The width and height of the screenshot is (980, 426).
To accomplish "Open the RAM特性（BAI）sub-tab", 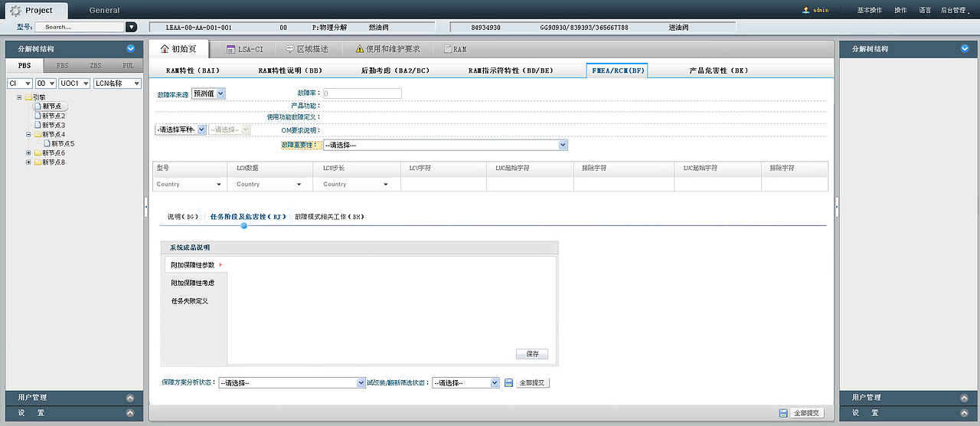I will tap(192, 70).
